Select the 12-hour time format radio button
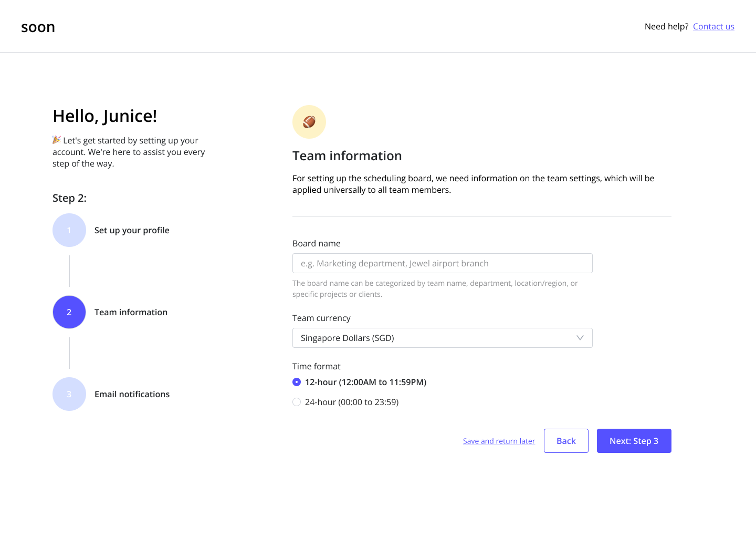Screen dimensions: 756x538 pyautogui.click(x=297, y=382)
